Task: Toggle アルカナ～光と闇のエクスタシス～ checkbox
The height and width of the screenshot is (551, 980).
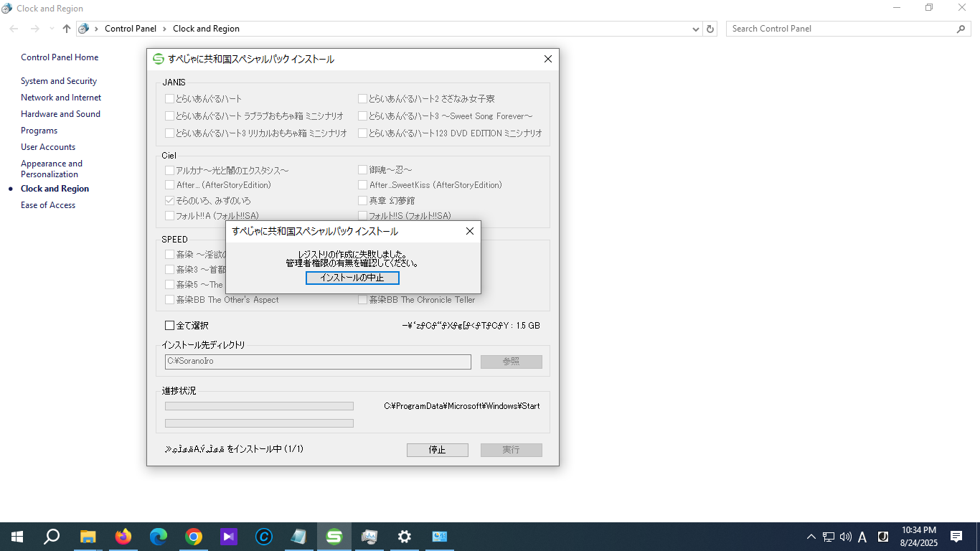Action: pyautogui.click(x=169, y=171)
